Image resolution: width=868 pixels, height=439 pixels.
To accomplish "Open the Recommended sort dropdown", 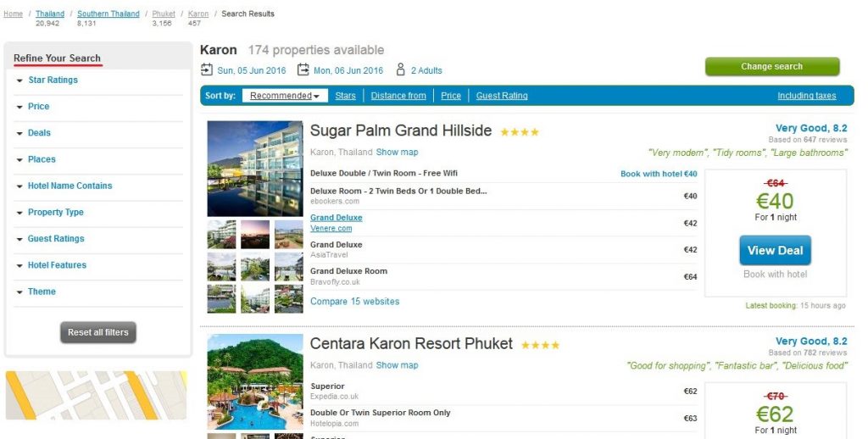I will click(x=285, y=96).
